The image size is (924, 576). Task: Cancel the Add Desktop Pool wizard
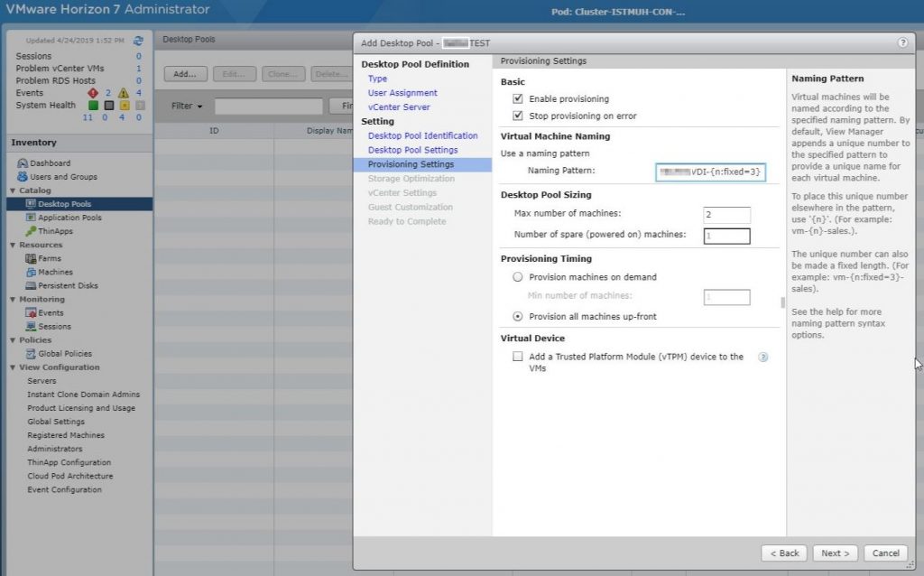(x=886, y=553)
